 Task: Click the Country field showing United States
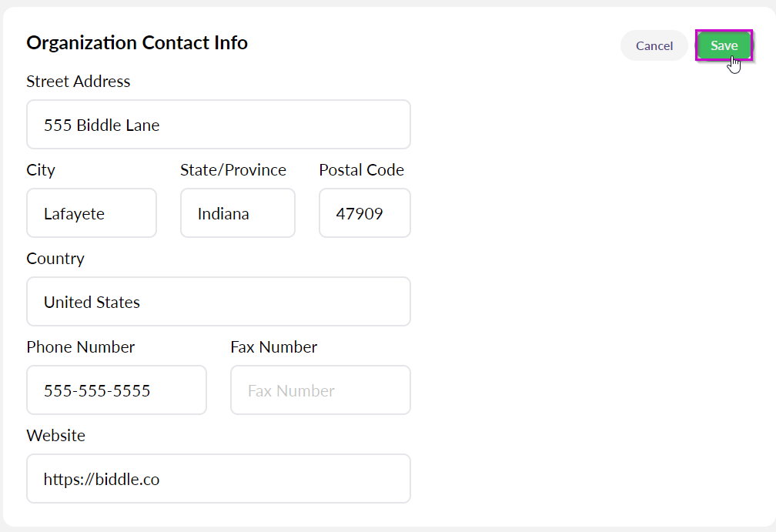[x=219, y=301]
